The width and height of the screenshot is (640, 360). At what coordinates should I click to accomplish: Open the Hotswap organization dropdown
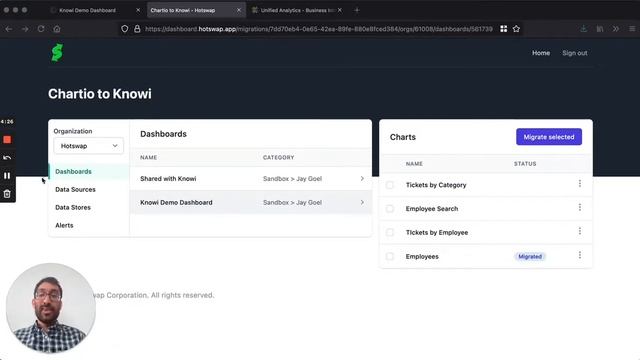[x=89, y=146]
